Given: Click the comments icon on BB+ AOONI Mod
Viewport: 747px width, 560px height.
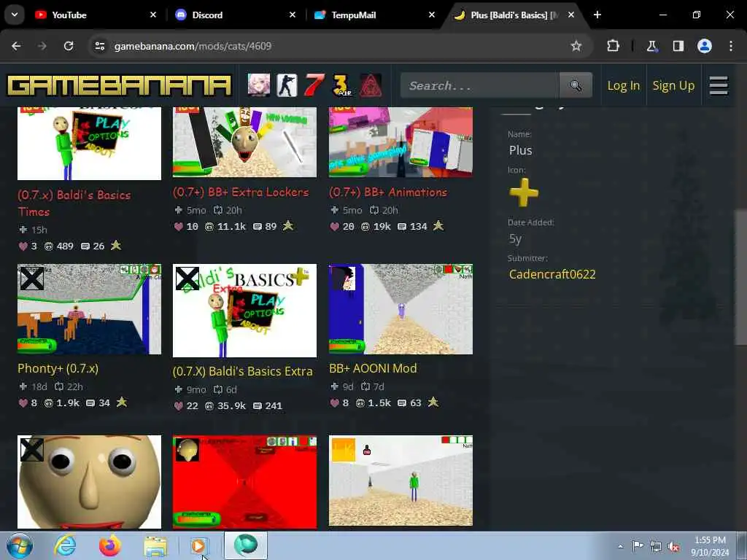Looking at the screenshot, I should click(402, 402).
